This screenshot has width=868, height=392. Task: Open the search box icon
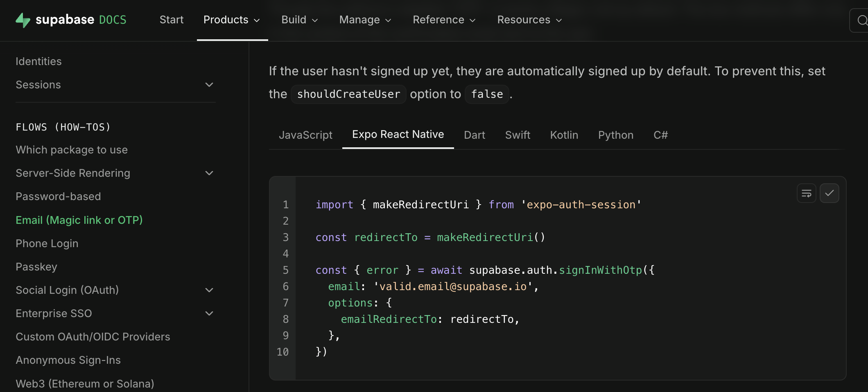pos(861,20)
